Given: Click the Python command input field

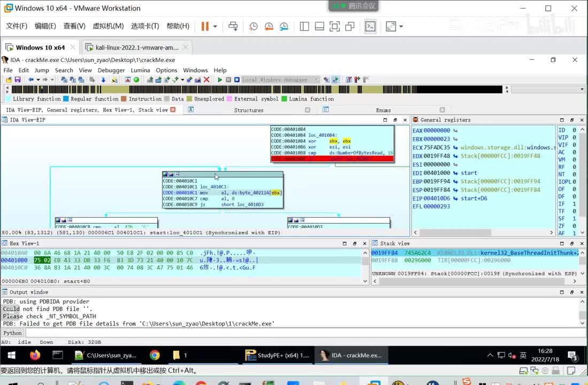Looking at the screenshot, I should 306,333.
